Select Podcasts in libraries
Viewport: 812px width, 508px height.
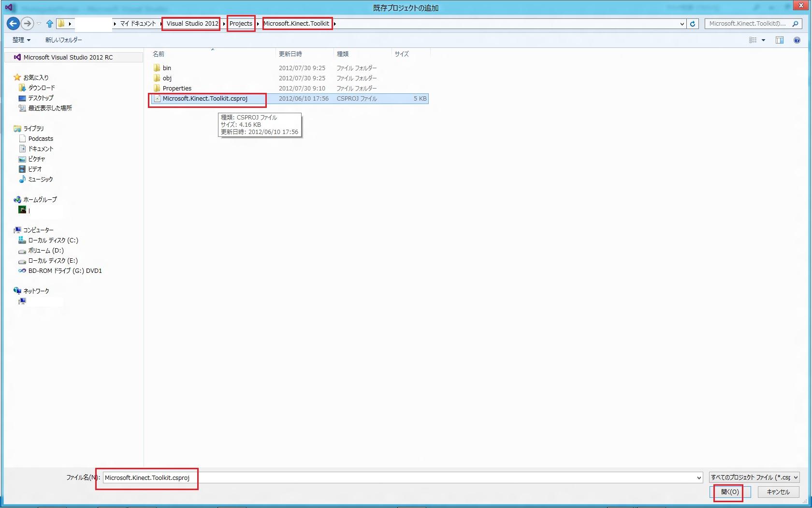(41, 138)
